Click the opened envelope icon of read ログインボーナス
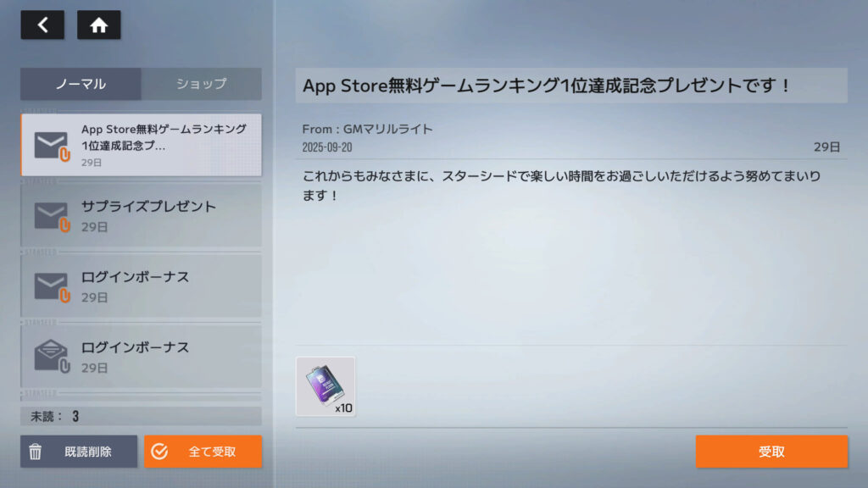The width and height of the screenshot is (868, 488). (x=51, y=357)
